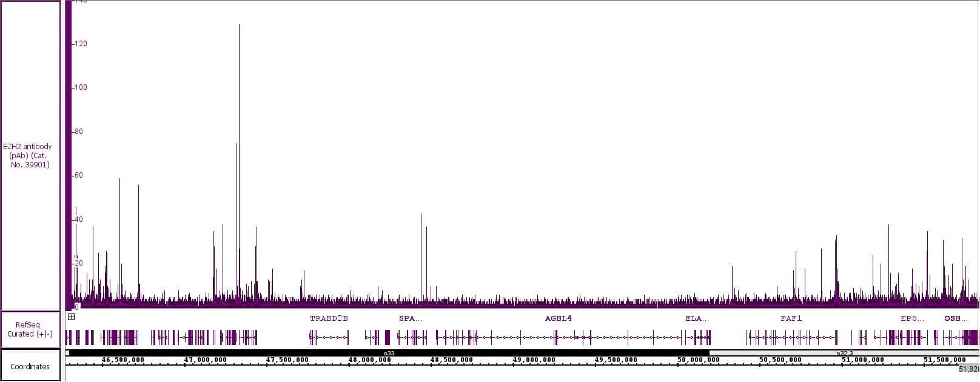Click the TRABD2B gene label
This screenshot has height=382, width=980.
click(x=329, y=318)
